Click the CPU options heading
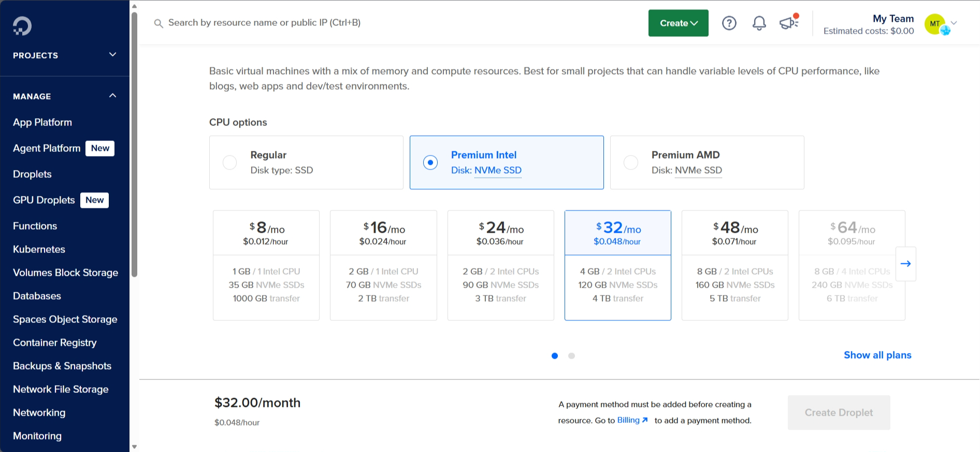Screen dimensions: 980x452 (238, 122)
